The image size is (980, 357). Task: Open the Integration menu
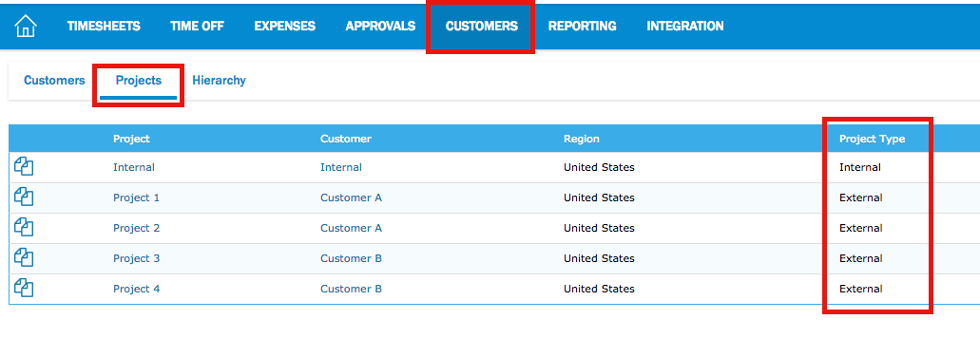685,27
